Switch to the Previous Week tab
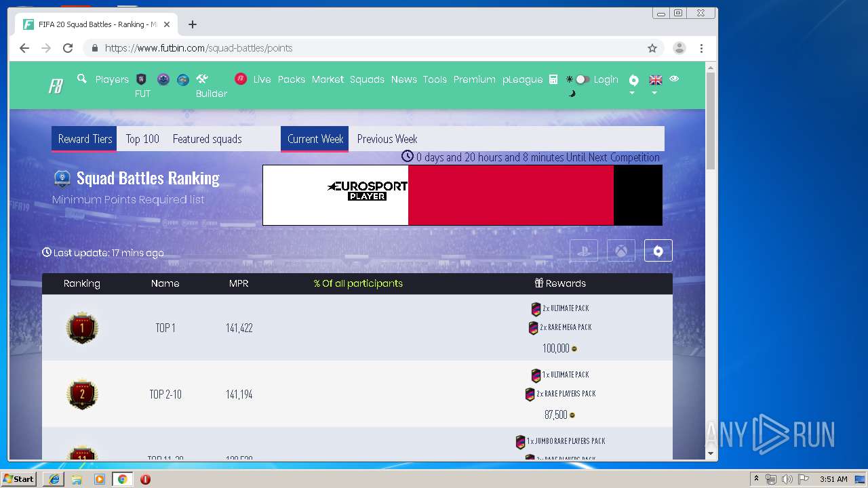868x488 pixels. coord(387,139)
